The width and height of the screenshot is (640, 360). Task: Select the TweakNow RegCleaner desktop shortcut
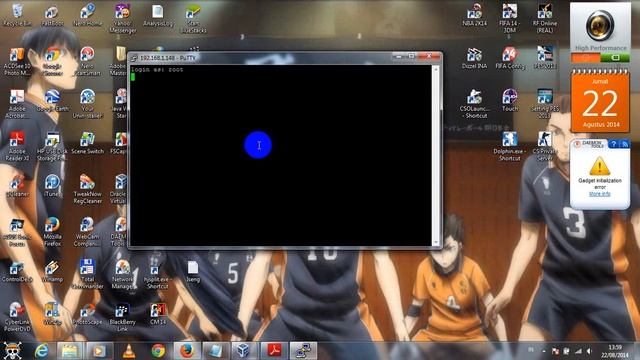pos(87,189)
